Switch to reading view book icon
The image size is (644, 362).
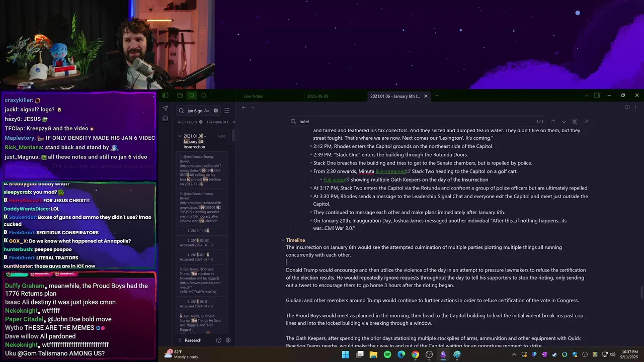coord(627,107)
